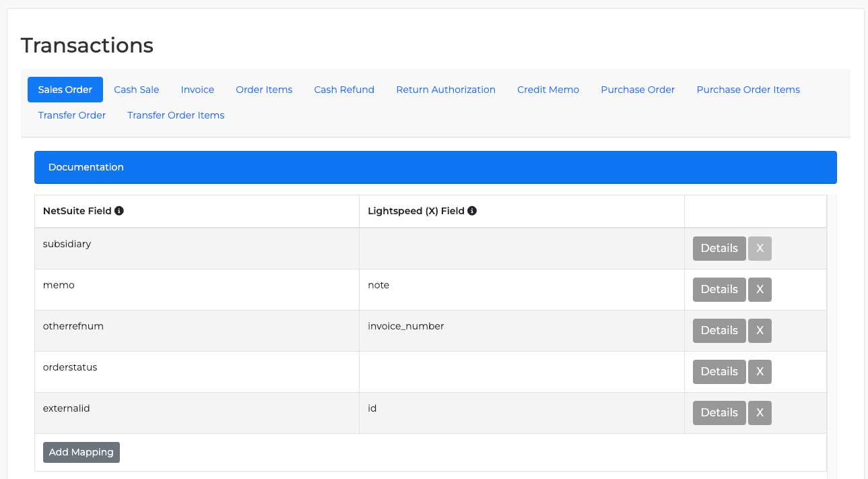
Task: Open the Invoice tab
Action: coord(197,90)
